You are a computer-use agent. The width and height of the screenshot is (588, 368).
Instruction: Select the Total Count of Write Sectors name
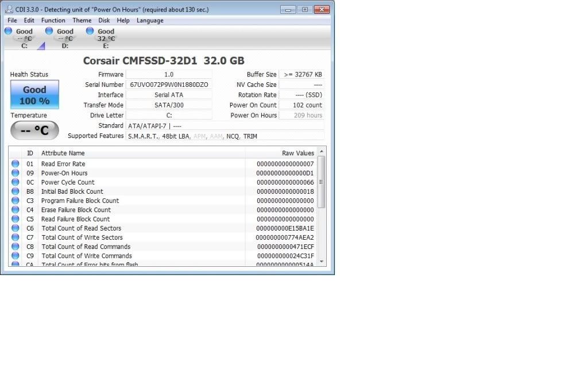click(x=82, y=237)
